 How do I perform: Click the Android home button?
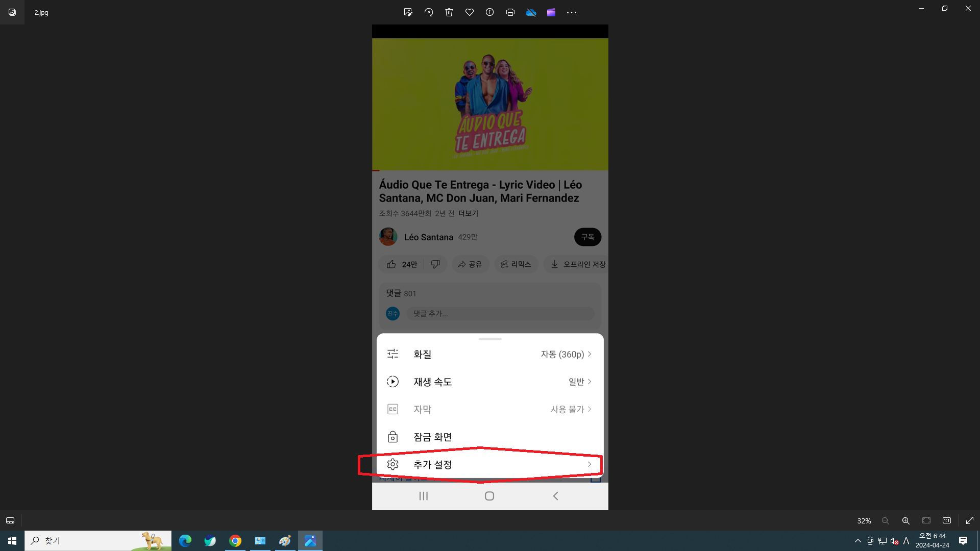point(489,496)
